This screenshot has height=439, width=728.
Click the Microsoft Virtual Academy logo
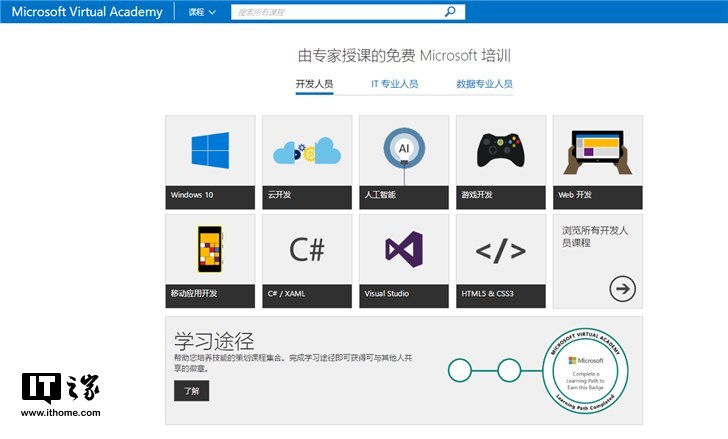click(x=87, y=12)
